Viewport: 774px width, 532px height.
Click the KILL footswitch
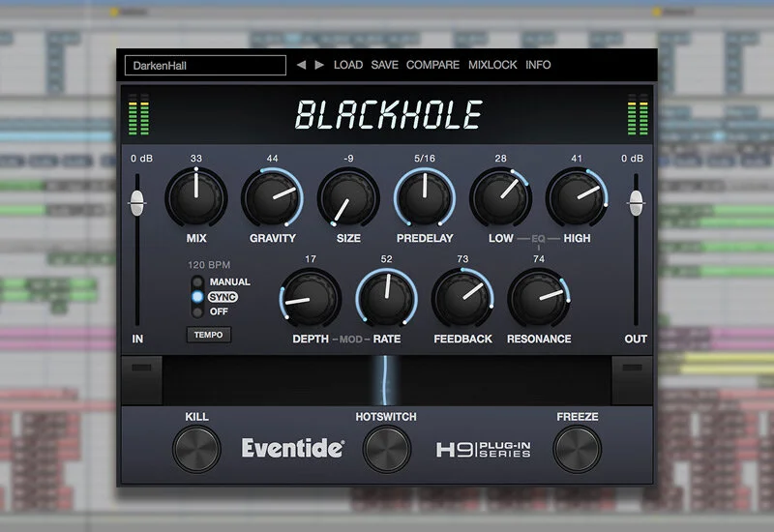196,449
